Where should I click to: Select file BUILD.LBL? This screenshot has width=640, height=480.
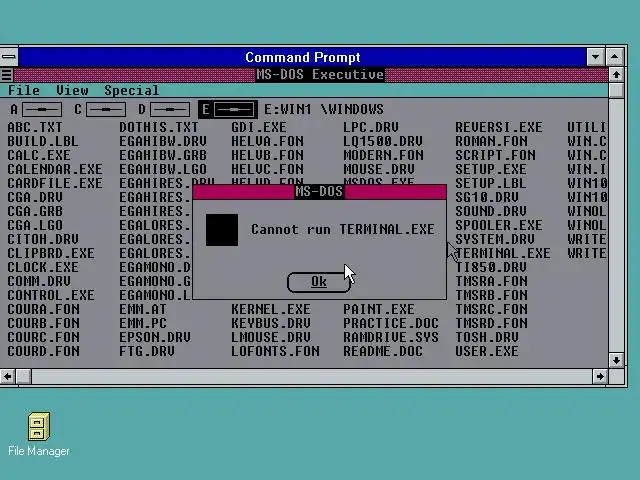(43, 141)
